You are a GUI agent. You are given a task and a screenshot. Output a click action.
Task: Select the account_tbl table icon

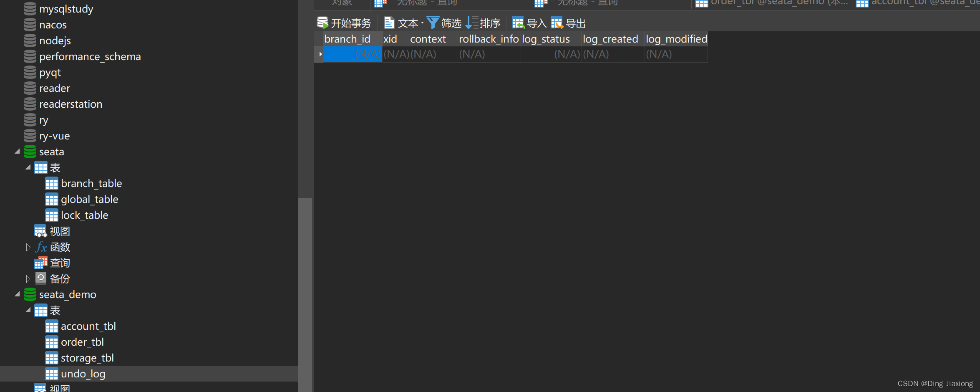coord(52,326)
